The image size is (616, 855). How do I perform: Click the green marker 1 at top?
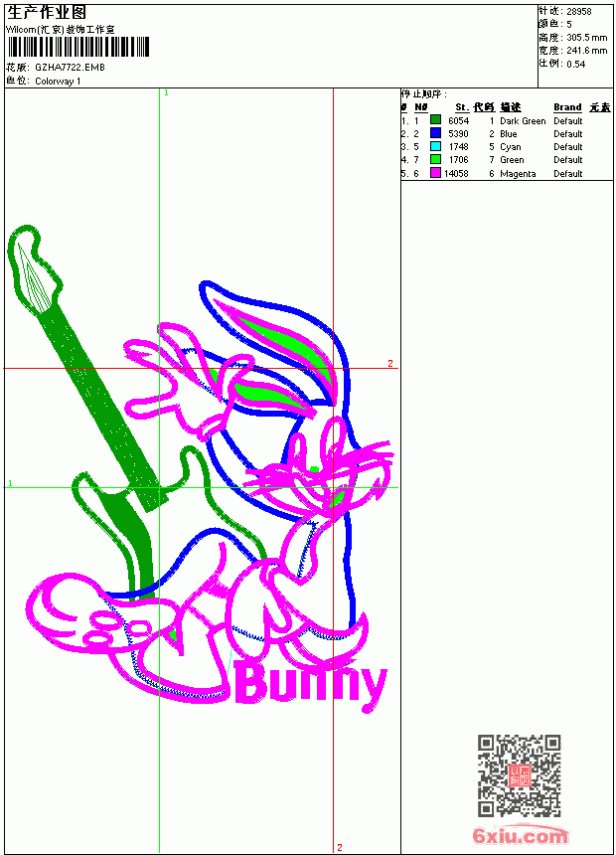pos(166,93)
